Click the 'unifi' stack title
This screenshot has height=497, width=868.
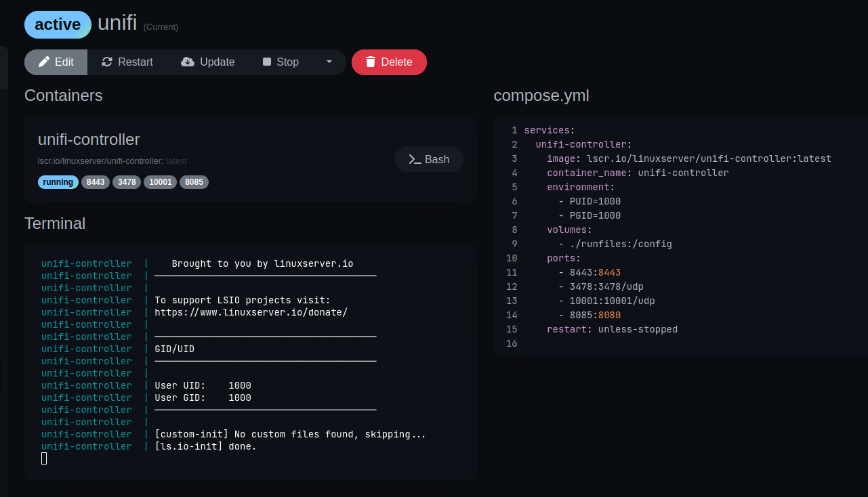(117, 23)
